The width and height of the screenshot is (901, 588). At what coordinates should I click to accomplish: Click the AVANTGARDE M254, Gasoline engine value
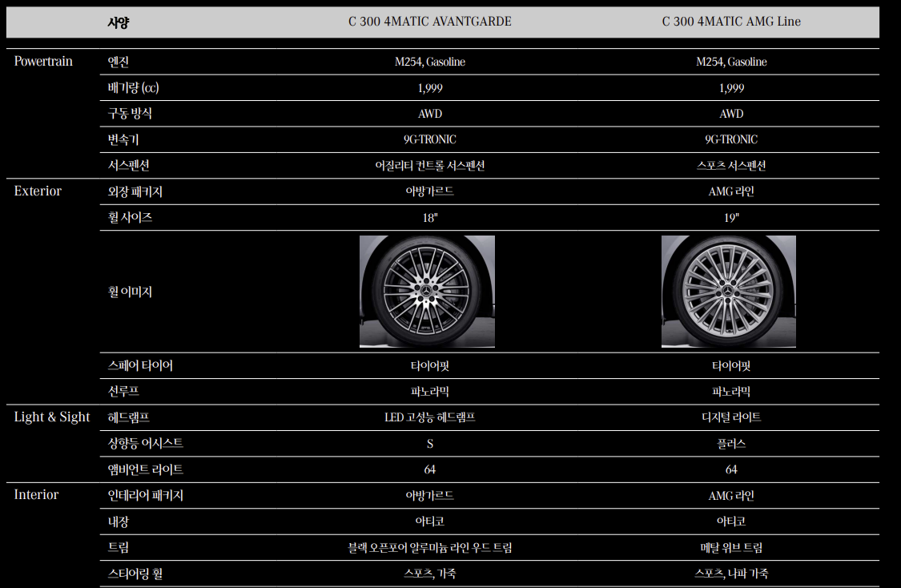pos(430,62)
